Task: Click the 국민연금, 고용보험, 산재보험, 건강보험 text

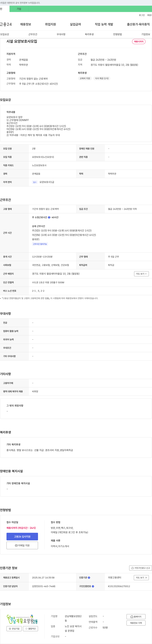Action: [51, 265]
